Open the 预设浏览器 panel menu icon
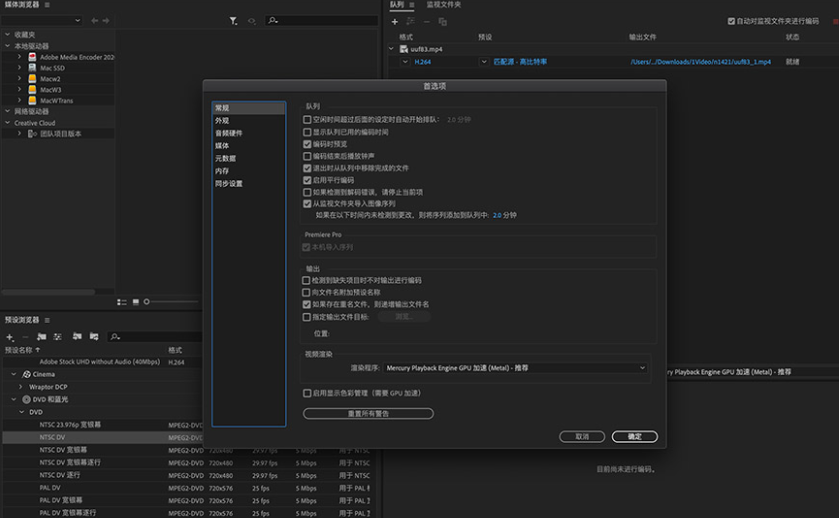This screenshot has height=518, width=839. coord(47,320)
